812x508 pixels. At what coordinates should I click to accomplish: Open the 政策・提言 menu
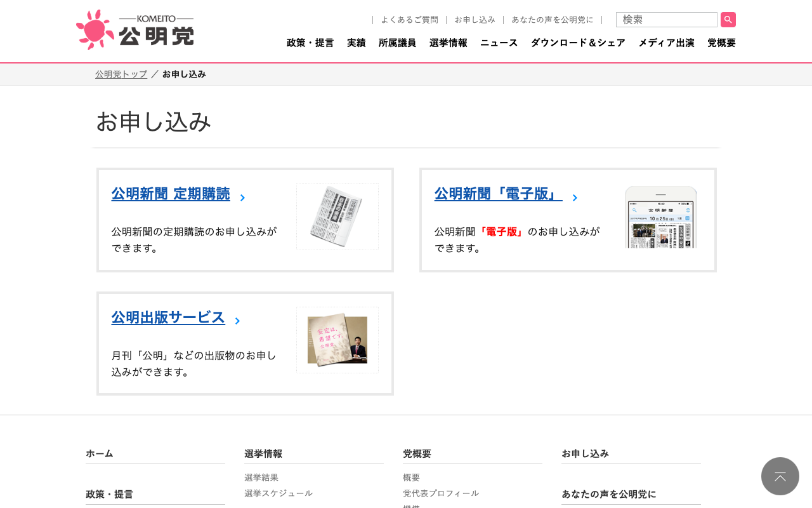tap(310, 43)
